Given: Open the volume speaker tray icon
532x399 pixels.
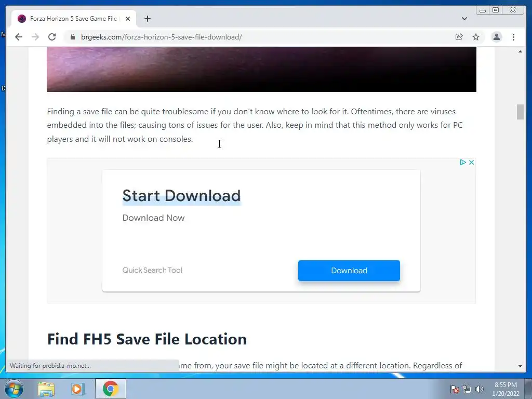Looking at the screenshot, I should pos(479,389).
